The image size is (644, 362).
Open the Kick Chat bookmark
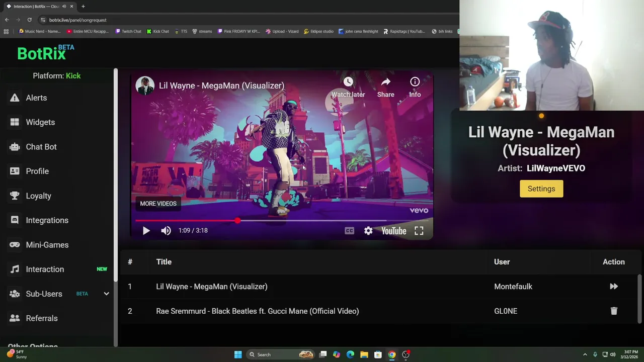tap(157, 31)
